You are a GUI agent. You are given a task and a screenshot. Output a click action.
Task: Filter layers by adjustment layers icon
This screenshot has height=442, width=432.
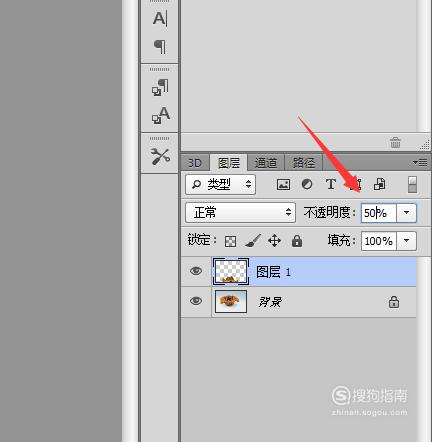coord(307,184)
